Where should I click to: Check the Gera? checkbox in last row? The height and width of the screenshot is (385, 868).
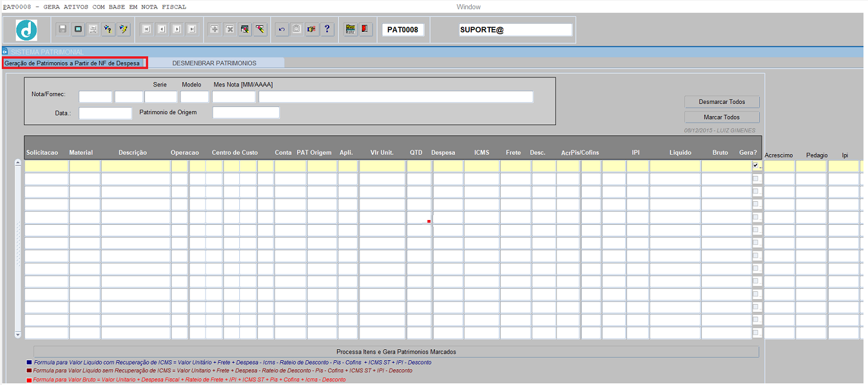755,332
